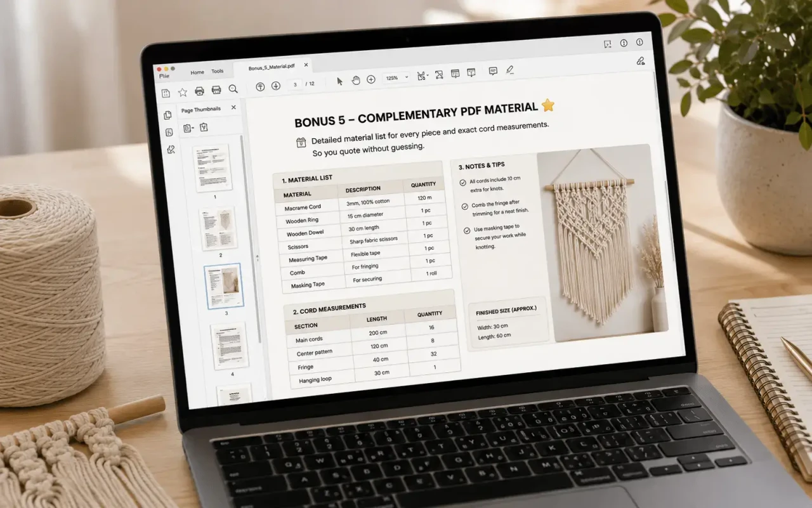Close the Page Thumbnails panel
The width and height of the screenshot is (812, 508).
point(233,107)
